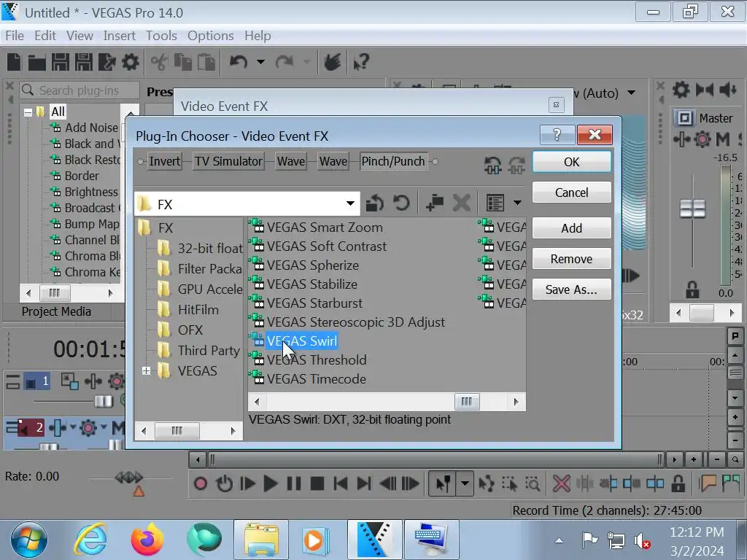Screen dimensions: 747x560
Task: Select Brightness plug-in in the list
Action: (91, 192)
